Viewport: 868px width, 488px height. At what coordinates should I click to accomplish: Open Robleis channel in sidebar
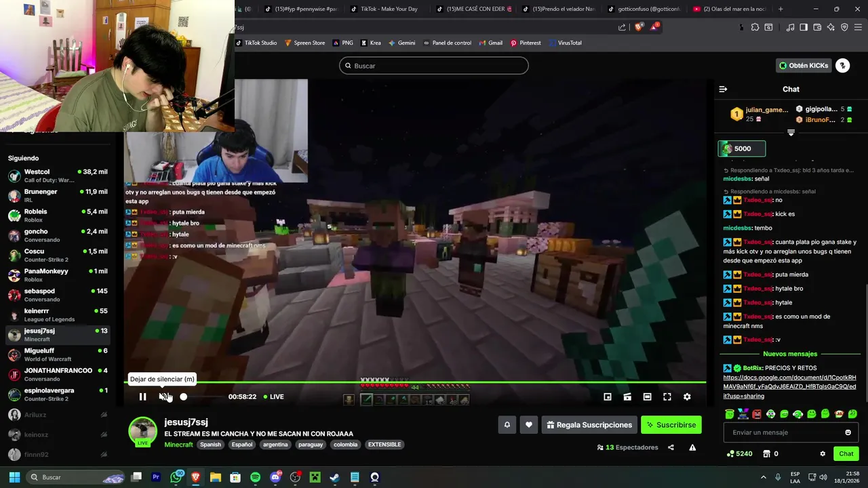click(x=58, y=216)
